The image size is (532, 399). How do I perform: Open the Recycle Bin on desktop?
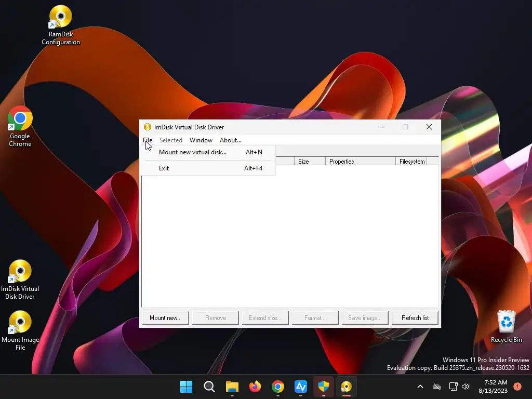(x=506, y=326)
